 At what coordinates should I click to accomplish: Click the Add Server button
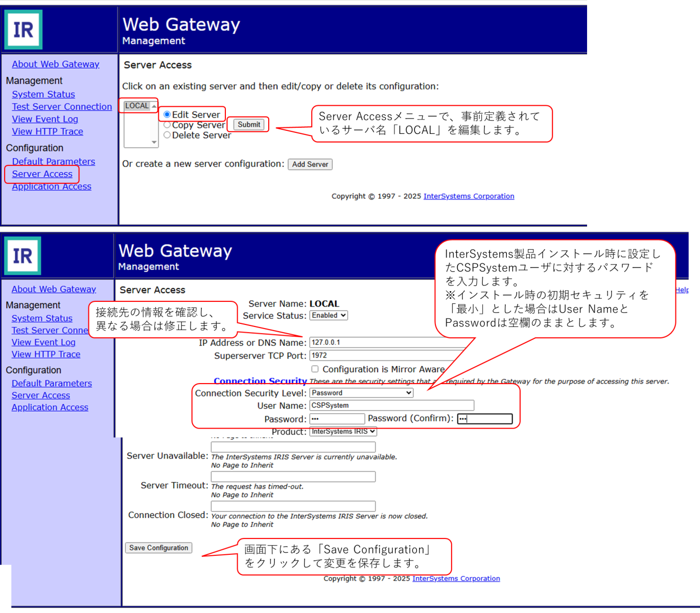point(310,164)
